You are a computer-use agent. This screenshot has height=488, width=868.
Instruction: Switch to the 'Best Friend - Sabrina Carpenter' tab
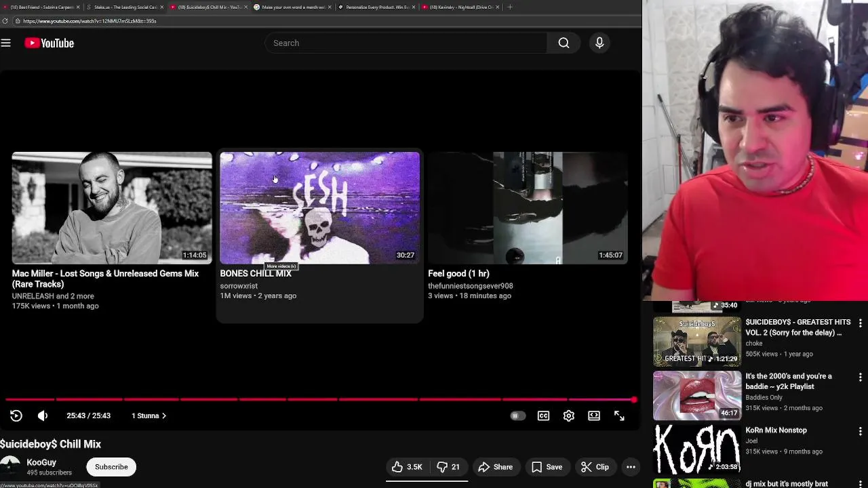coord(42,7)
